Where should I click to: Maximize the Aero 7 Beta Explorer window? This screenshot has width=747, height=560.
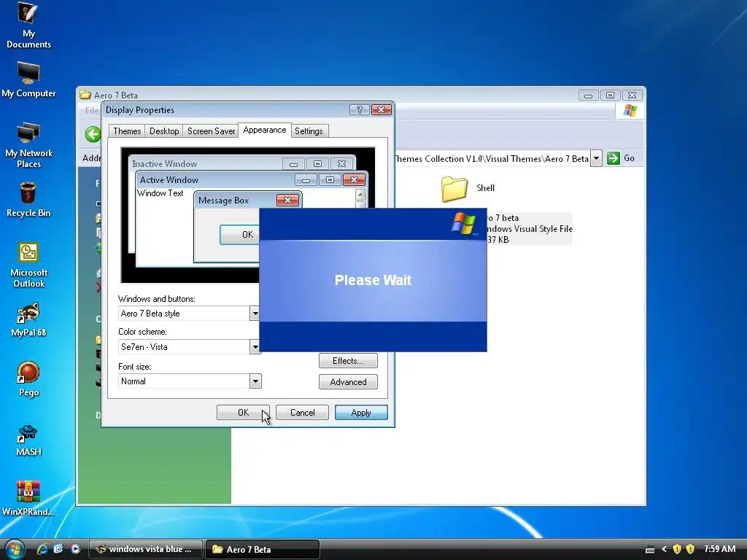click(x=610, y=96)
